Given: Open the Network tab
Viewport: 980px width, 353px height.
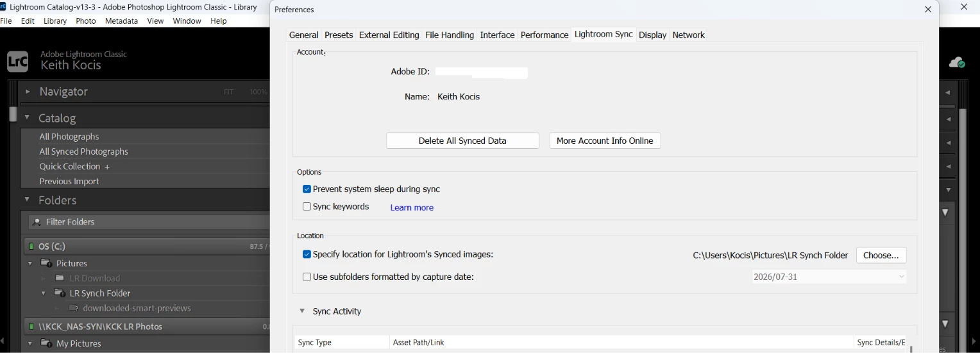Looking at the screenshot, I should [688, 35].
